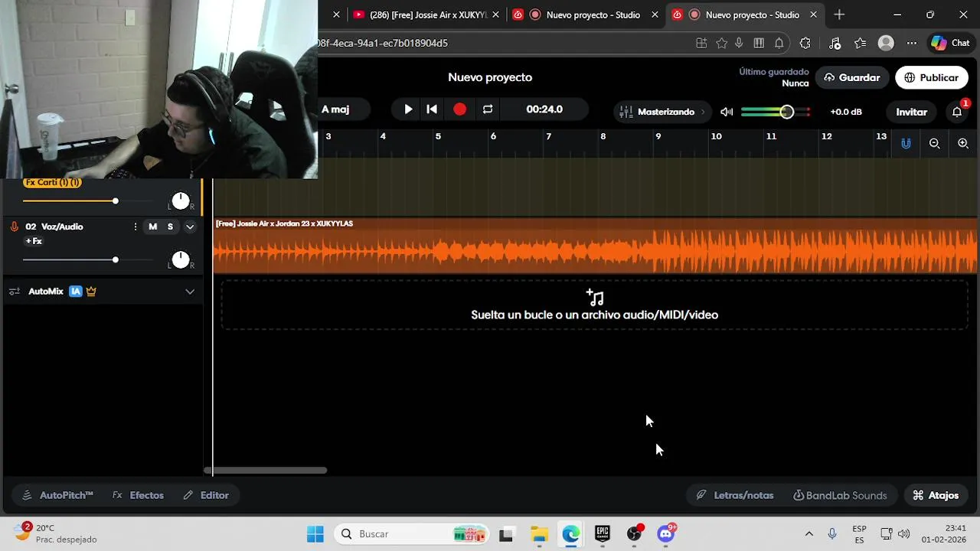This screenshot has width=980, height=551.
Task: Solo the Voz/Audio track
Action: (170, 227)
